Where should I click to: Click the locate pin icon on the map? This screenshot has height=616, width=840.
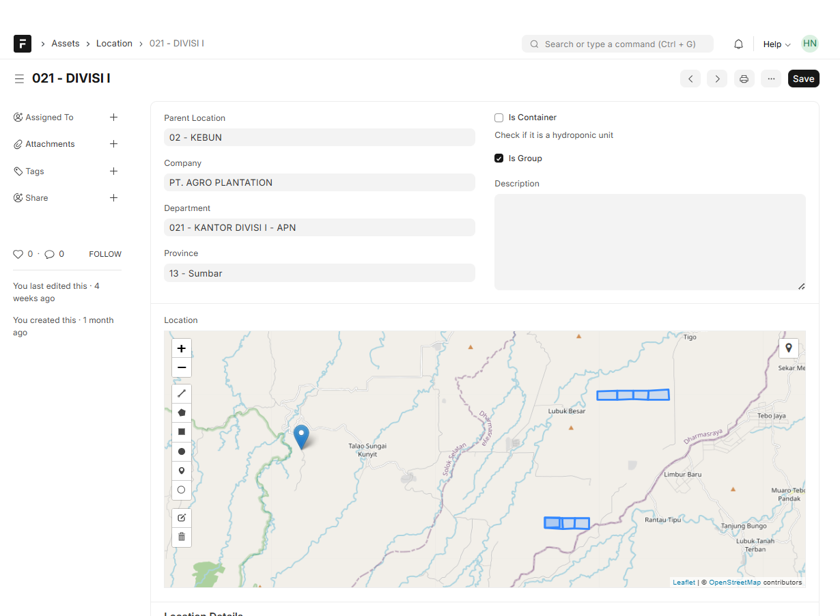click(789, 348)
